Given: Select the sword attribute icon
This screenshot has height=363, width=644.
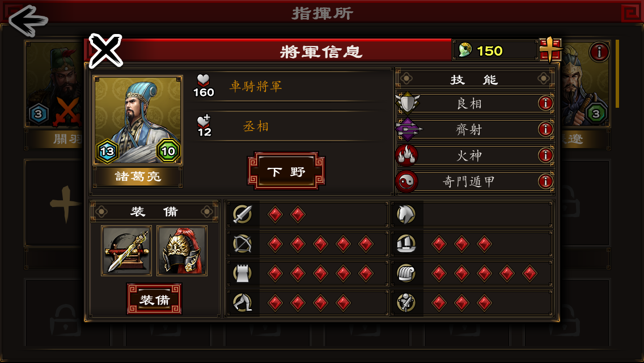Looking at the screenshot, I should coord(242,214).
